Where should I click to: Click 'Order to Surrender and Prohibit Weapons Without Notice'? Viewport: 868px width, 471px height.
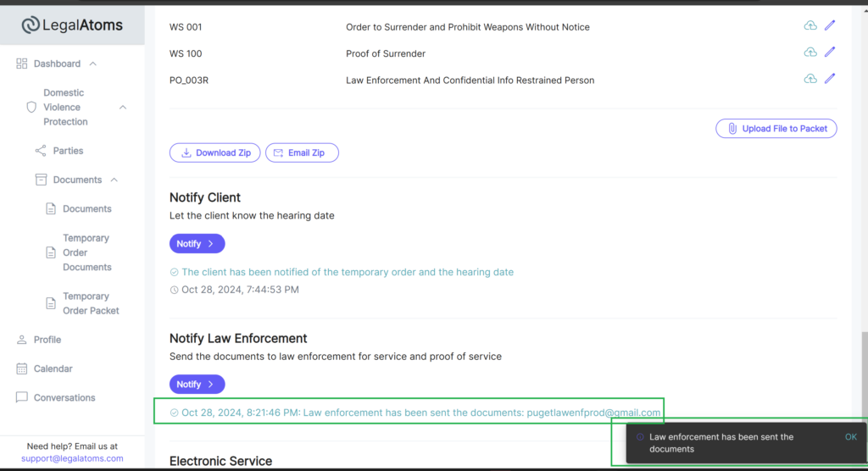pos(468,27)
